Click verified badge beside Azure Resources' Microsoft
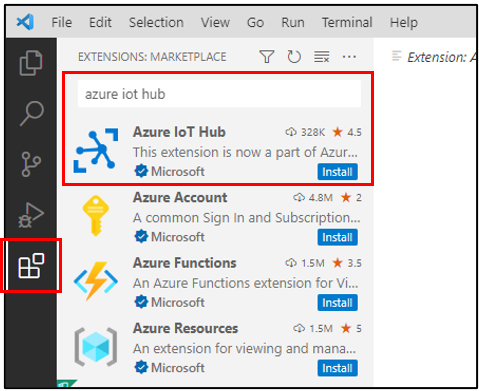Screen dimensions: 479x391 [141, 367]
